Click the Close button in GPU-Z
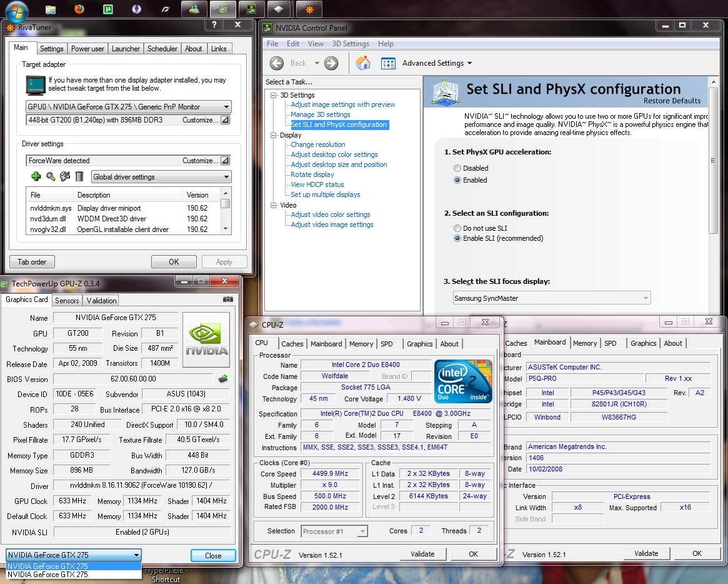Viewport: 728px width, 584px height. [213, 556]
